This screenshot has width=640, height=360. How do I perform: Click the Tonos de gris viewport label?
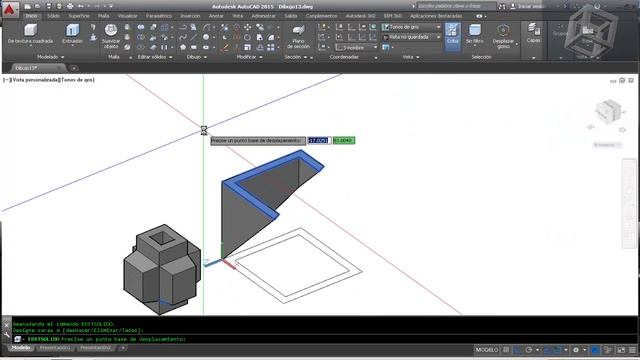click(x=77, y=80)
